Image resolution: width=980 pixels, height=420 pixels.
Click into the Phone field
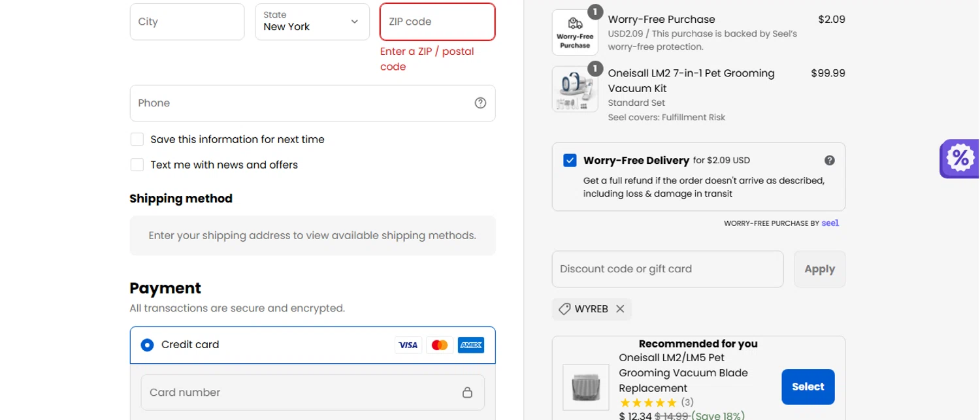pyautogui.click(x=312, y=103)
